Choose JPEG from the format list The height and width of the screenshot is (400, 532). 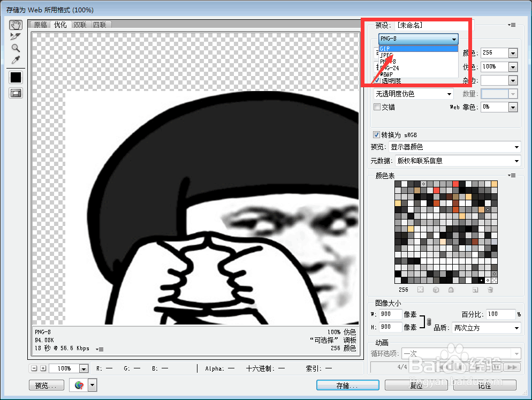point(419,55)
